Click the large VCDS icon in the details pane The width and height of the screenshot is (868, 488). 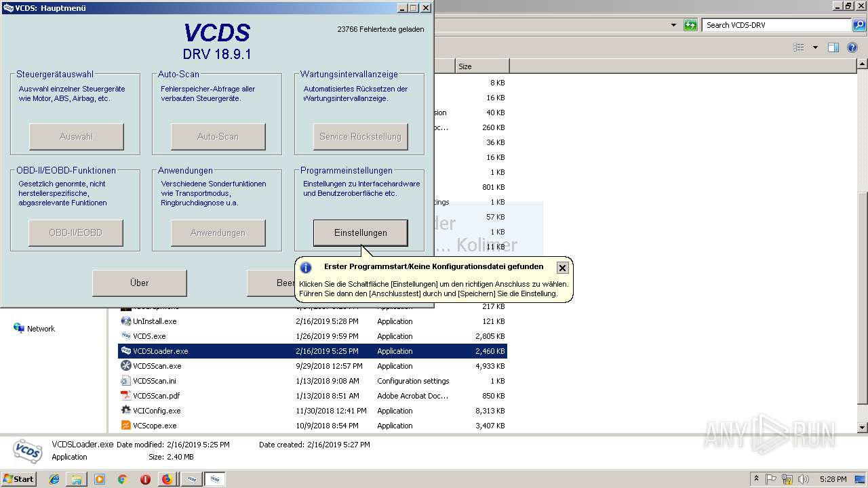tap(28, 450)
